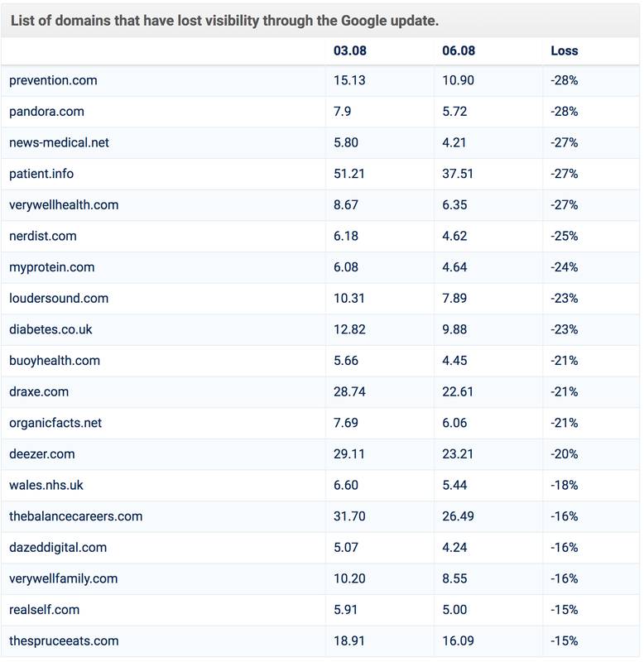644x662 pixels.
Task: Sort by the Loss column header
Action: pyautogui.click(x=565, y=50)
